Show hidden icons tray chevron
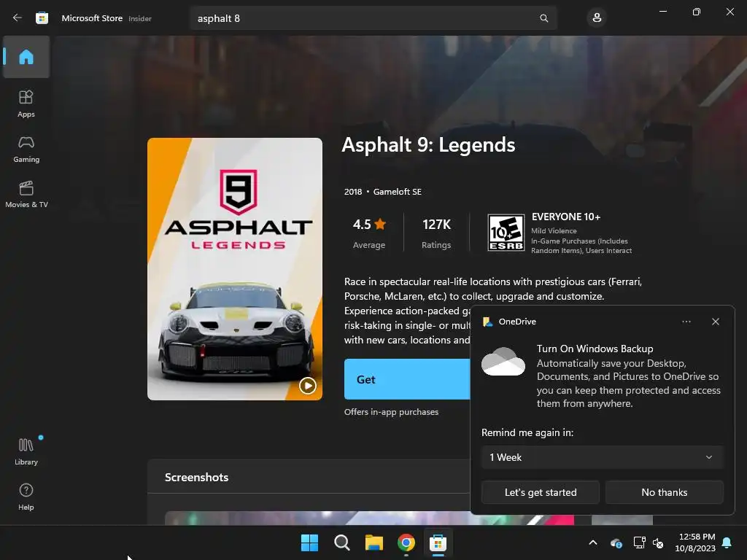747x560 pixels. click(x=592, y=542)
